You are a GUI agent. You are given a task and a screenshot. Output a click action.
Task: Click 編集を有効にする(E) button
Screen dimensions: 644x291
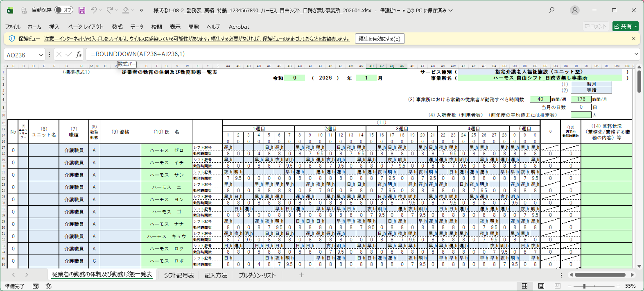click(380, 39)
